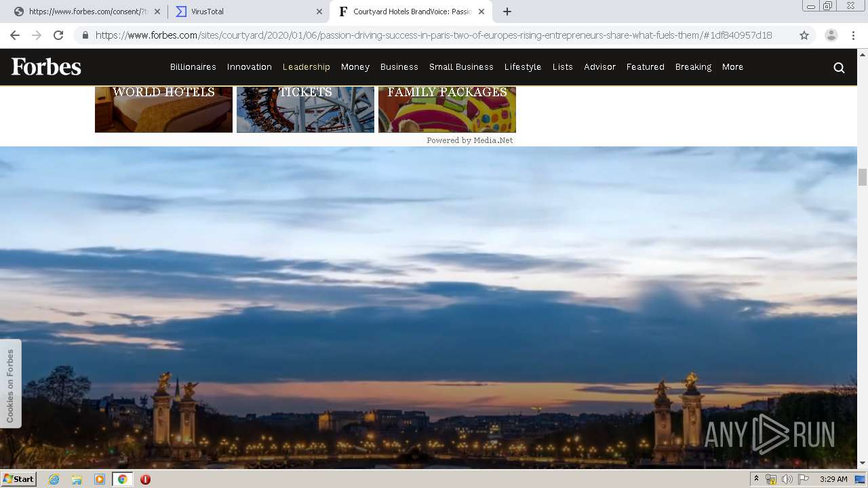Open the Featured menu

click(x=646, y=67)
